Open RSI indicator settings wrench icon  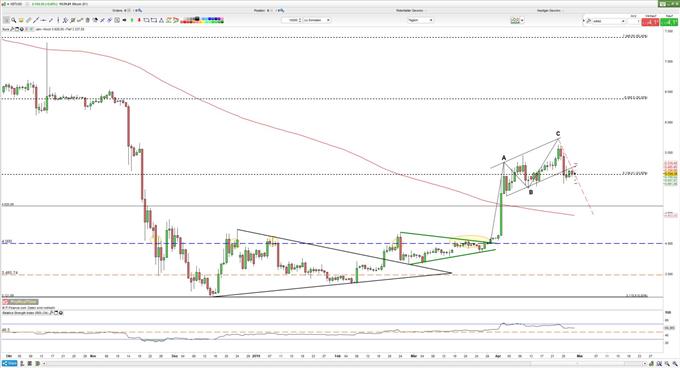click(x=51, y=313)
